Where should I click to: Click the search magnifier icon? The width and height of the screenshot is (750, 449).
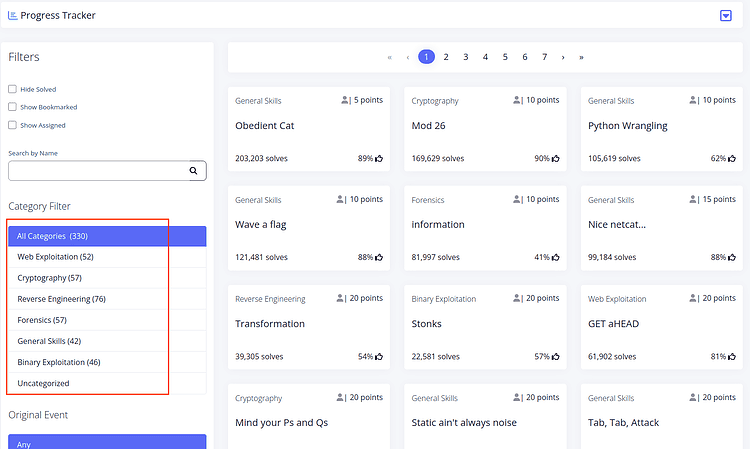coord(193,171)
